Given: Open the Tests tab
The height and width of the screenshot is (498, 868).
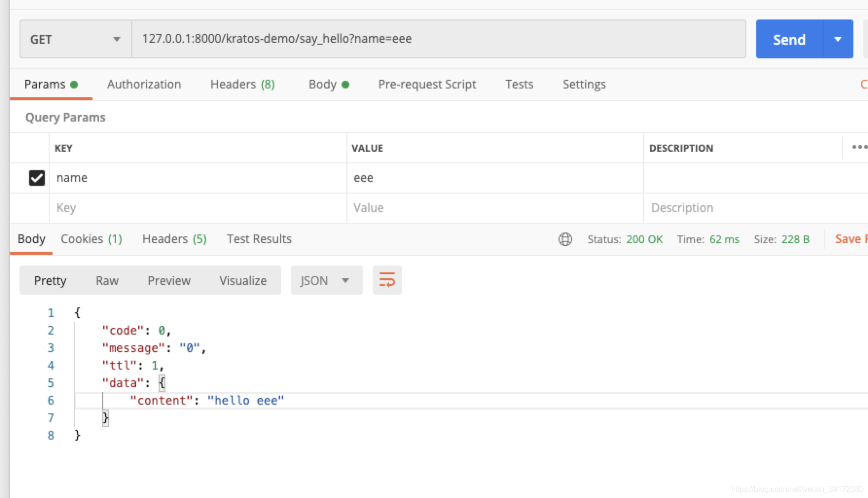Looking at the screenshot, I should click(519, 85).
